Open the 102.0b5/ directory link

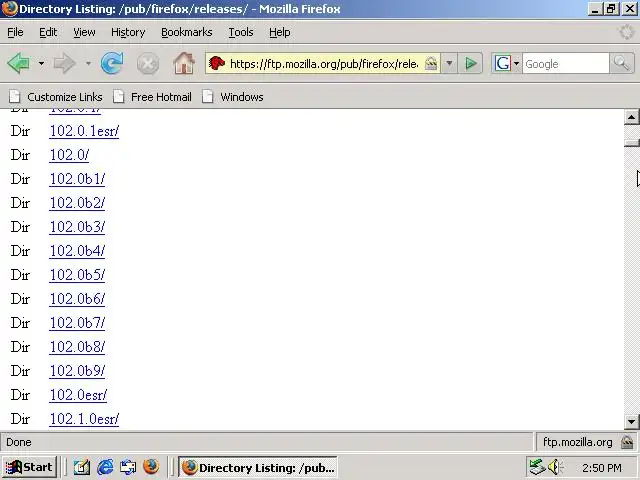pos(77,275)
